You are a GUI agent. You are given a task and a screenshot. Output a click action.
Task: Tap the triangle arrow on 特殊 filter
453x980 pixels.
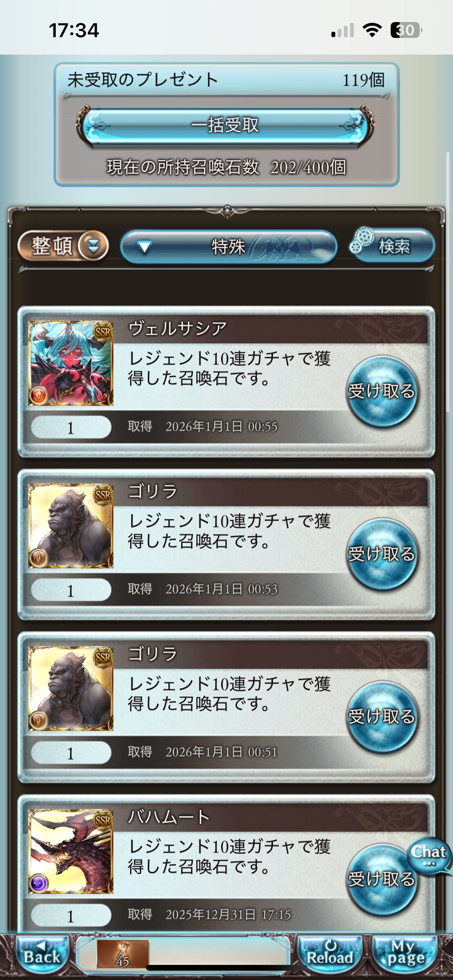(x=144, y=247)
